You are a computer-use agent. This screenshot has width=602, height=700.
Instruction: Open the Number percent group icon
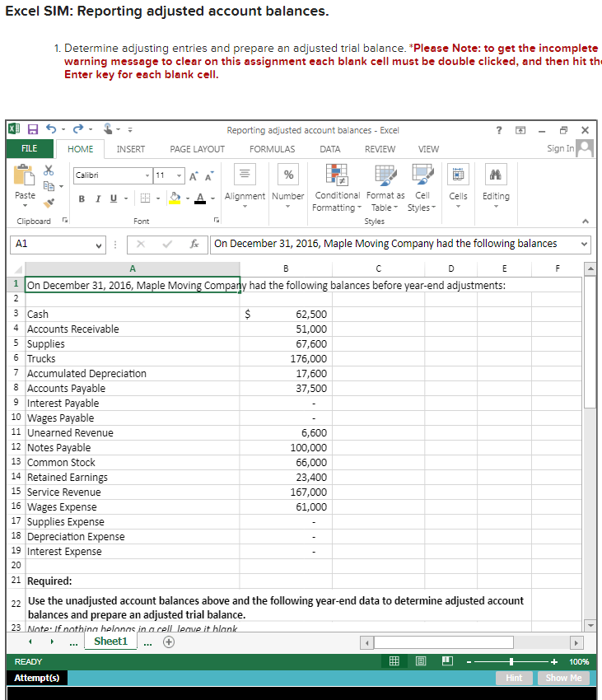[288, 175]
